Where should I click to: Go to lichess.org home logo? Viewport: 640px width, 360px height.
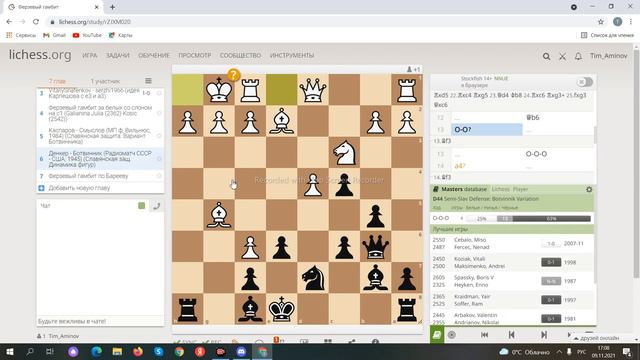coord(40,55)
